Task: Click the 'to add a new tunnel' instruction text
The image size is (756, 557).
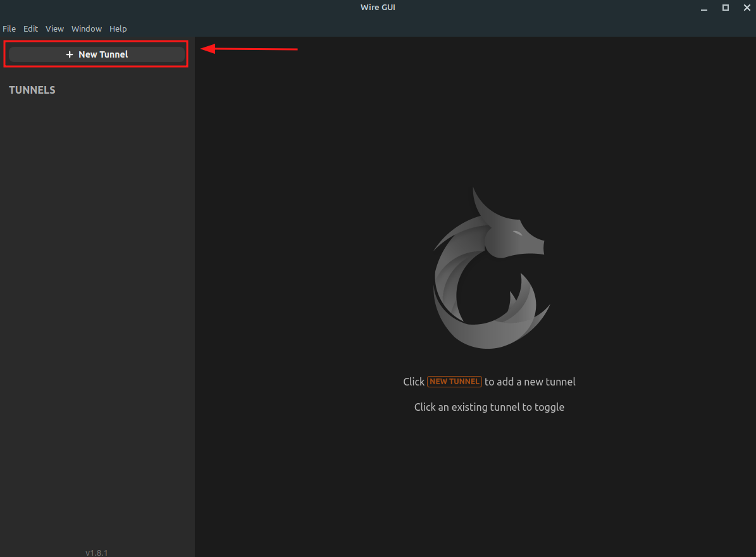Action: (530, 381)
